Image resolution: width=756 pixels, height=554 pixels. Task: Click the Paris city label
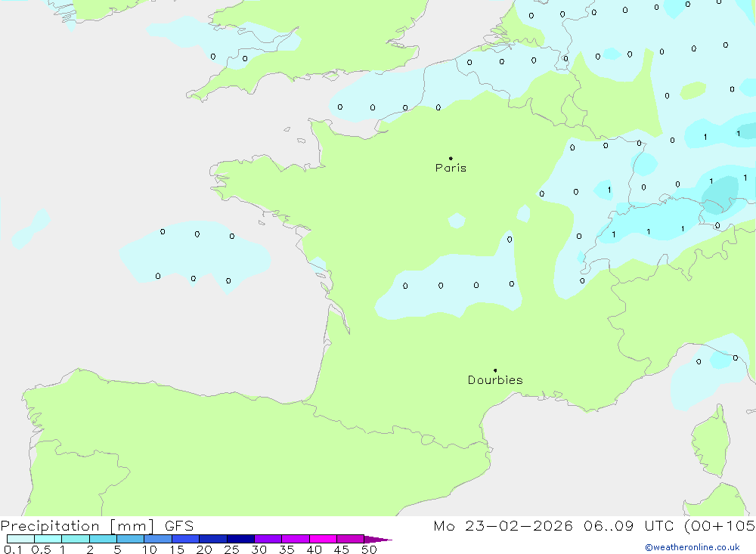click(451, 168)
